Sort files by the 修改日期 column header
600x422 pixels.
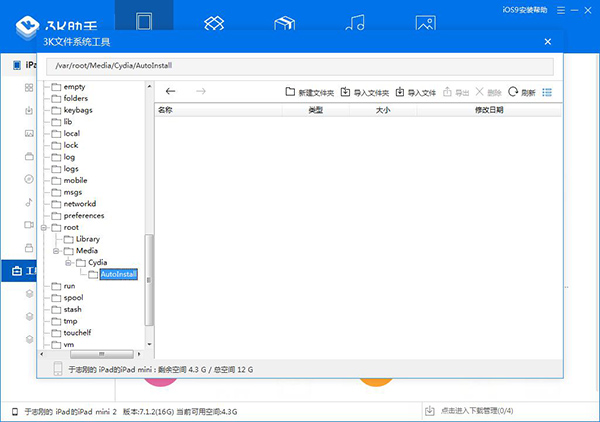pos(488,110)
